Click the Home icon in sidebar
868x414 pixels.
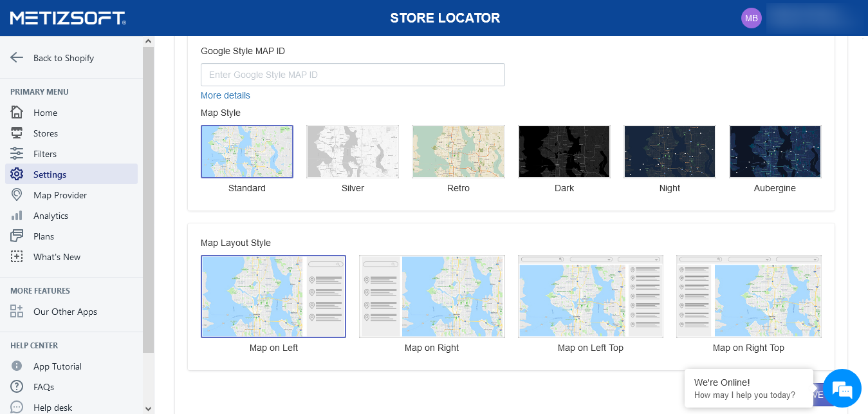click(x=17, y=113)
